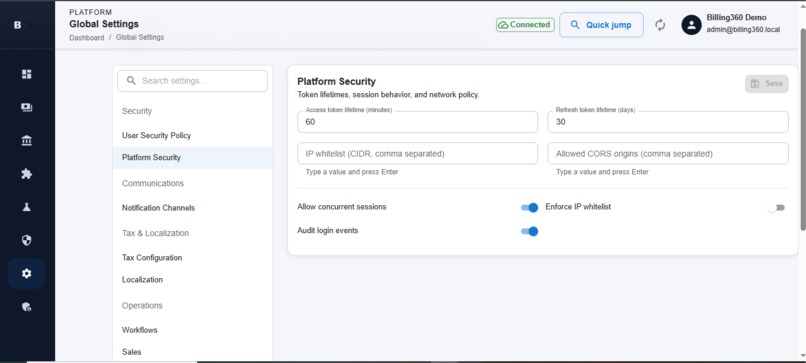This screenshot has width=806, height=363.
Task: Click the Quick jump button label
Action: (x=609, y=25)
